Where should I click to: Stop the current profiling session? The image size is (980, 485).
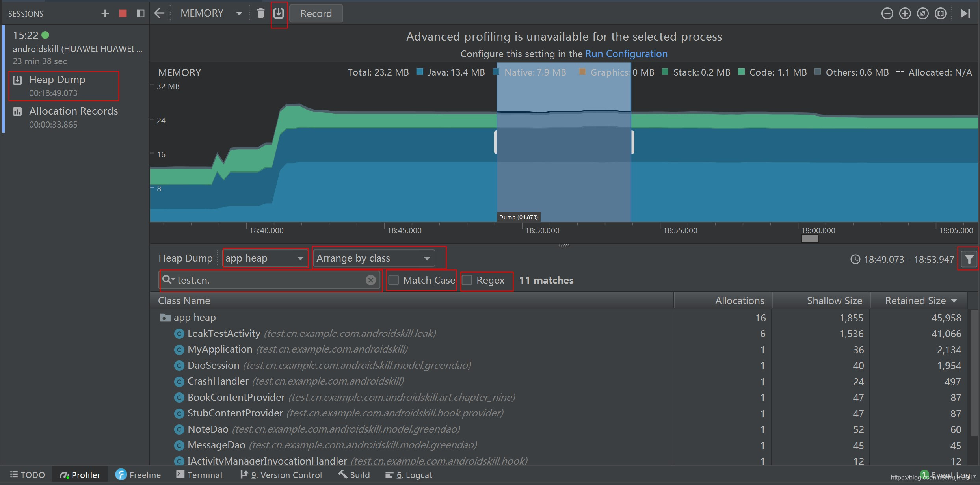123,13
